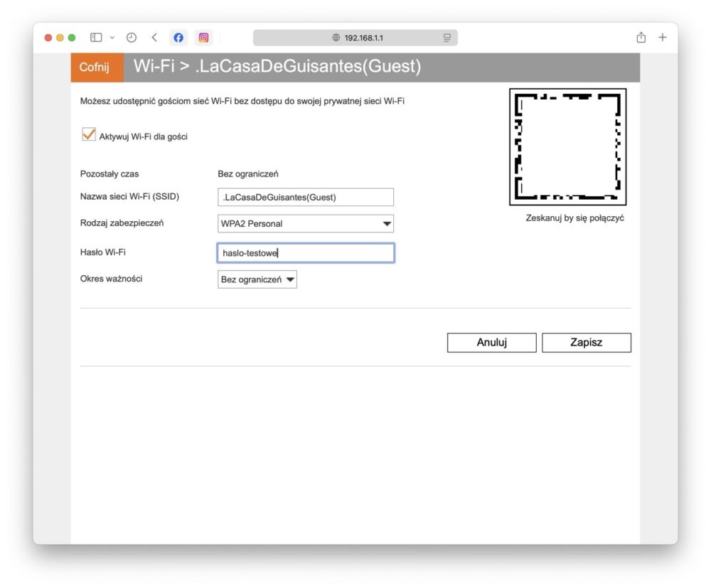The height and width of the screenshot is (588, 711).
Task: Click the Zapisz button
Action: [x=587, y=342]
